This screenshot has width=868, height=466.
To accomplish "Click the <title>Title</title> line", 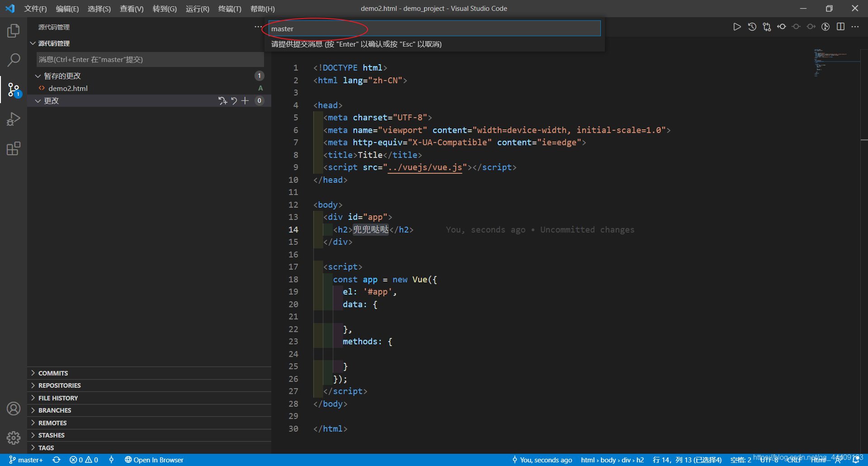I will [x=373, y=155].
